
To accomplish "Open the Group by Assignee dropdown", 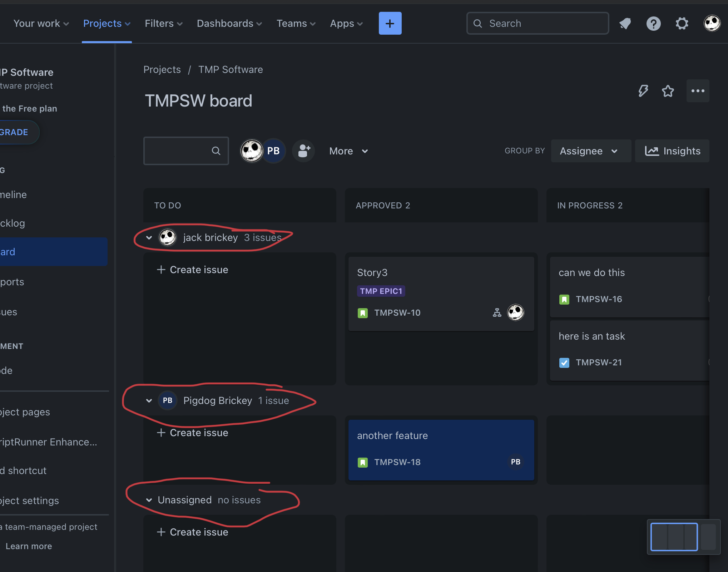I will 590,151.
